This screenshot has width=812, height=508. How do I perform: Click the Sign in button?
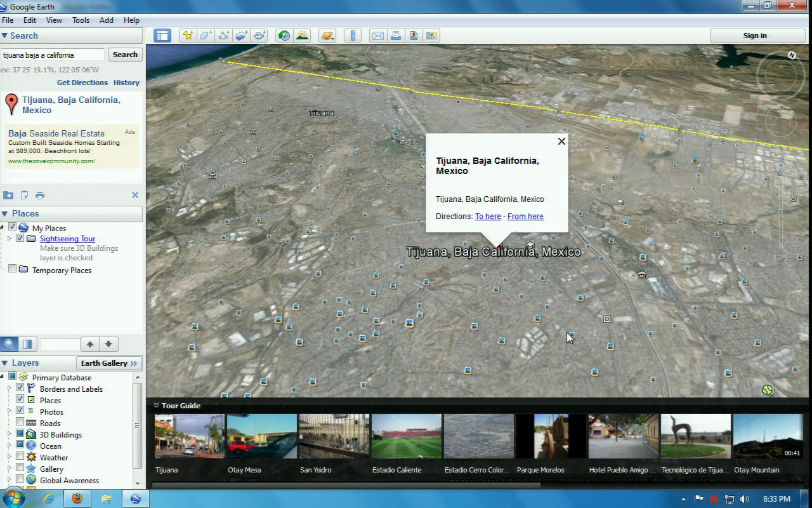[x=755, y=36]
